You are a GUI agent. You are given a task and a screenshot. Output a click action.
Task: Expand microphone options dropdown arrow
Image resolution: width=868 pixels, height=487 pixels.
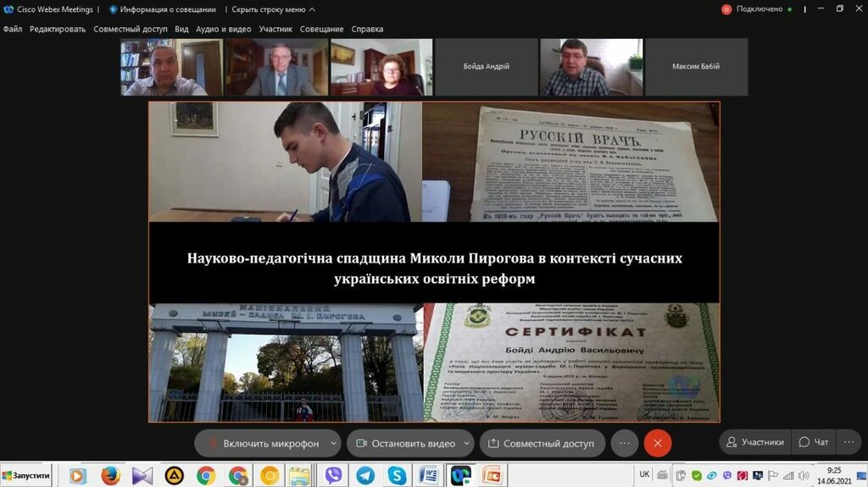point(334,443)
